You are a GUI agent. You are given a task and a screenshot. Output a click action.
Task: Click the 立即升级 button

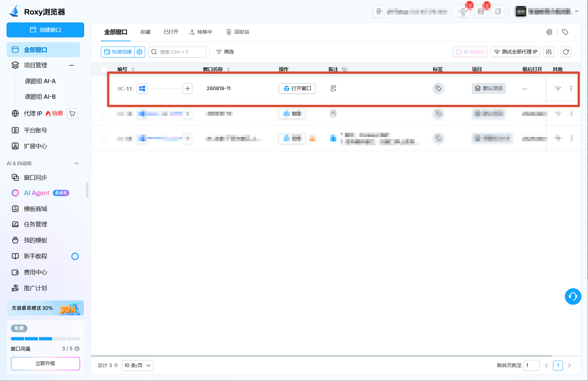pos(46,364)
